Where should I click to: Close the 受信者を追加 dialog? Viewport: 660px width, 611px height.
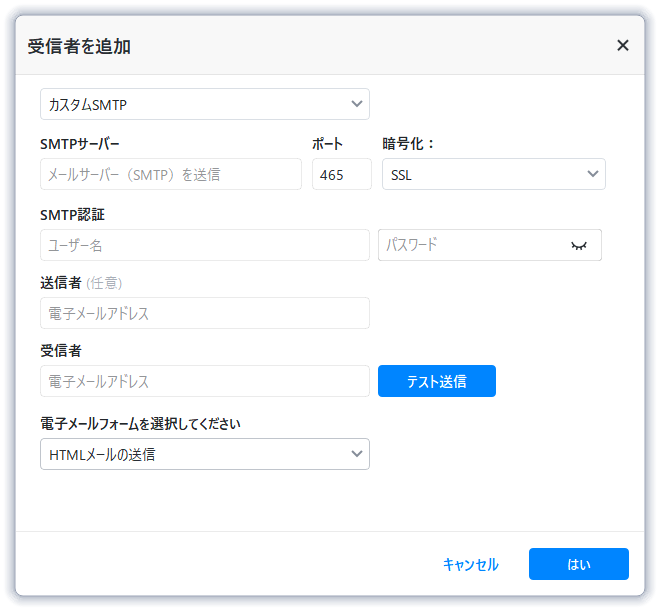[623, 45]
